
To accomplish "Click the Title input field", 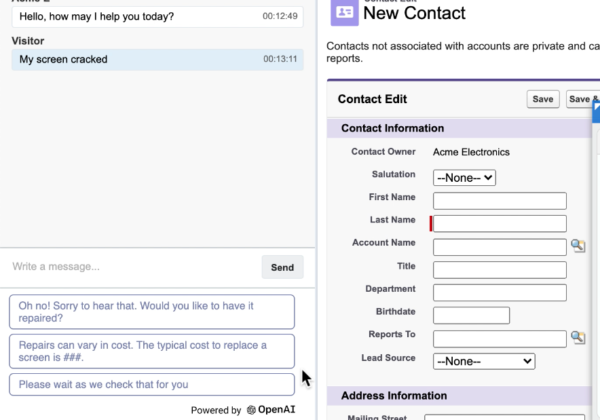I will (x=500, y=270).
